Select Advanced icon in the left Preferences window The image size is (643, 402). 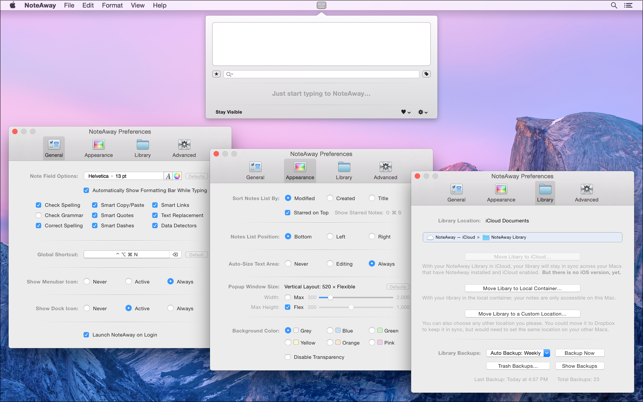point(184,148)
